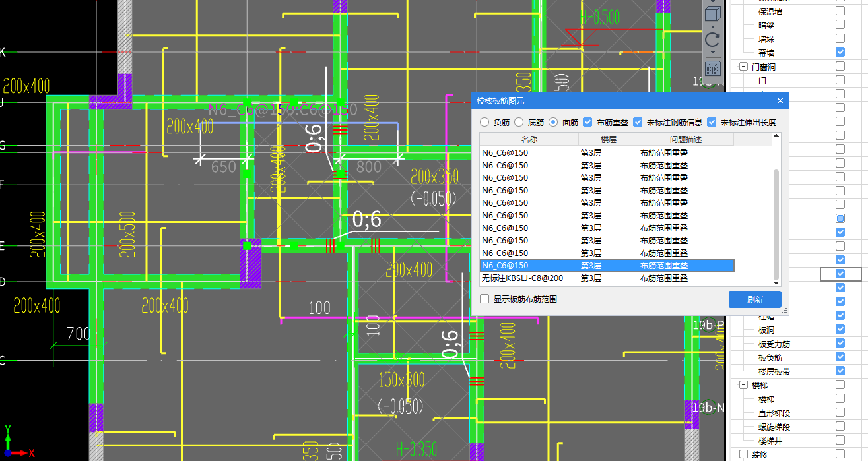Sort by the 问题描述 column header
This screenshot has height=461, width=868.
coord(685,139)
